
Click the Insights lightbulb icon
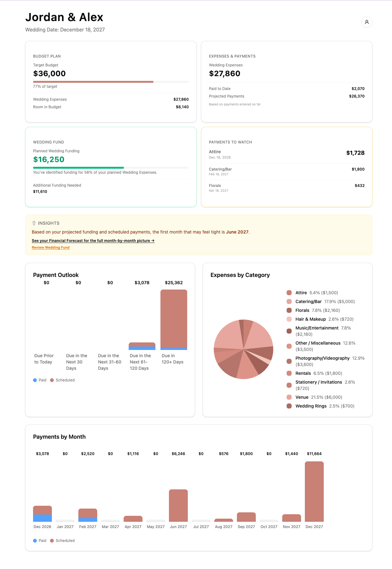34,223
